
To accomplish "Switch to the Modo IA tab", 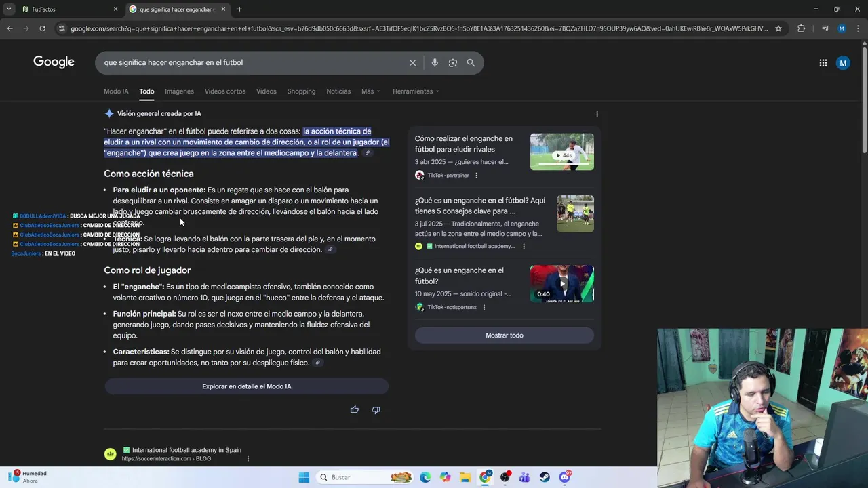I will click(x=116, y=91).
